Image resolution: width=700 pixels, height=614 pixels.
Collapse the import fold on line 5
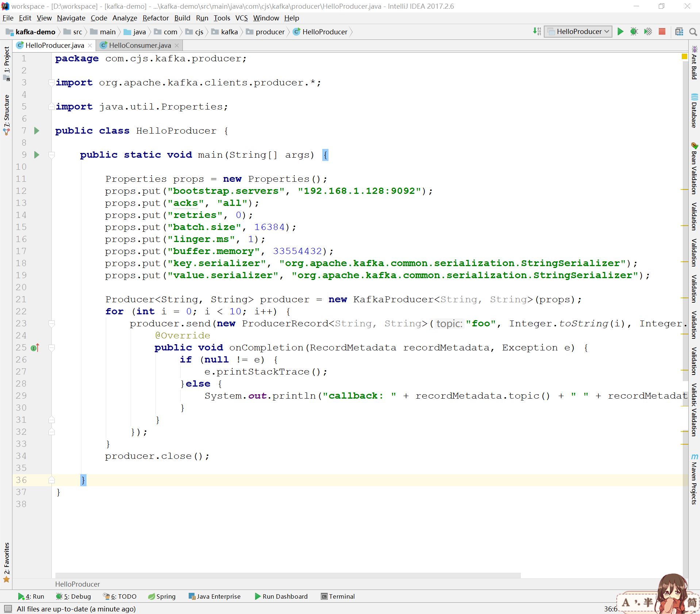(52, 107)
